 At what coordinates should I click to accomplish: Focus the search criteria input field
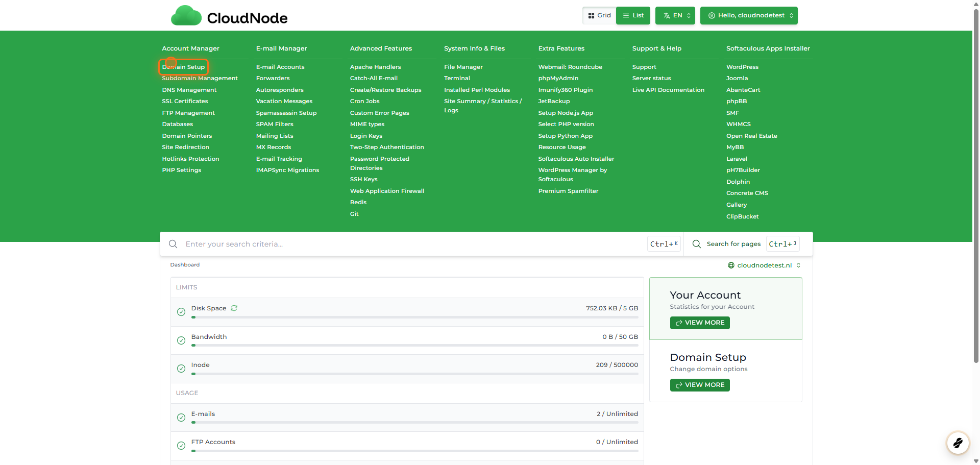[x=408, y=244]
